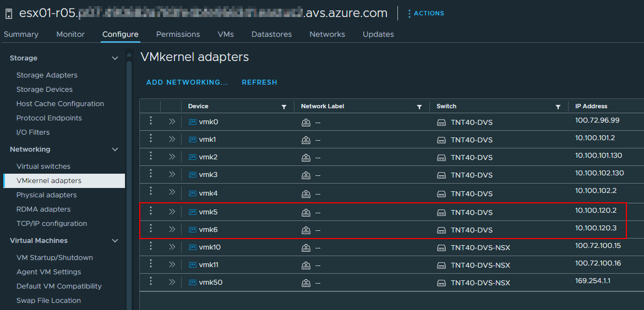
Task: Open Protocol Endpoints page
Action: (x=49, y=118)
